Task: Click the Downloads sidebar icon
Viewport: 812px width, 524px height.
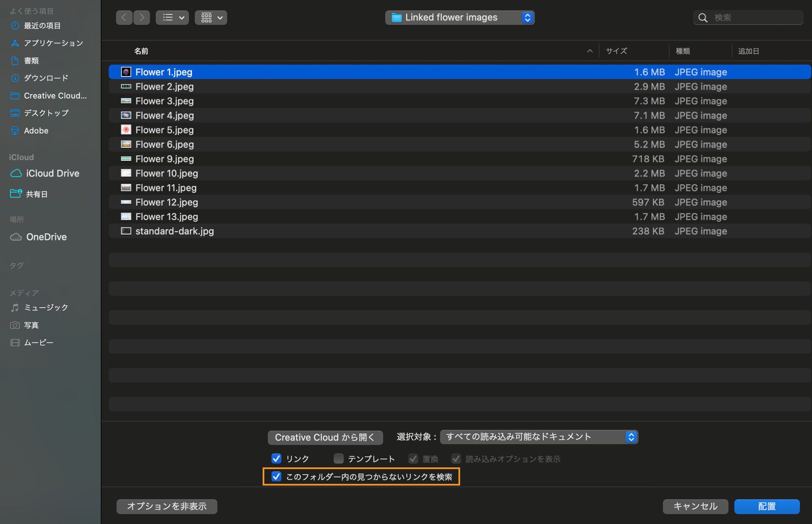Action: pyautogui.click(x=15, y=78)
